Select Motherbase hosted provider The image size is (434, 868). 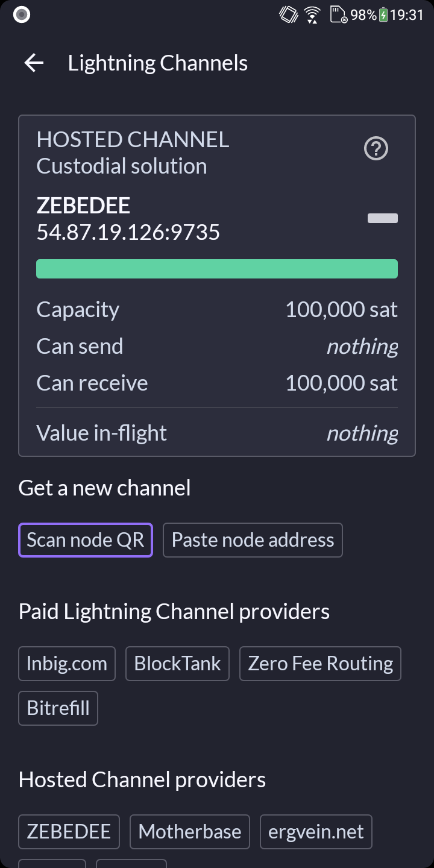pos(190,832)
